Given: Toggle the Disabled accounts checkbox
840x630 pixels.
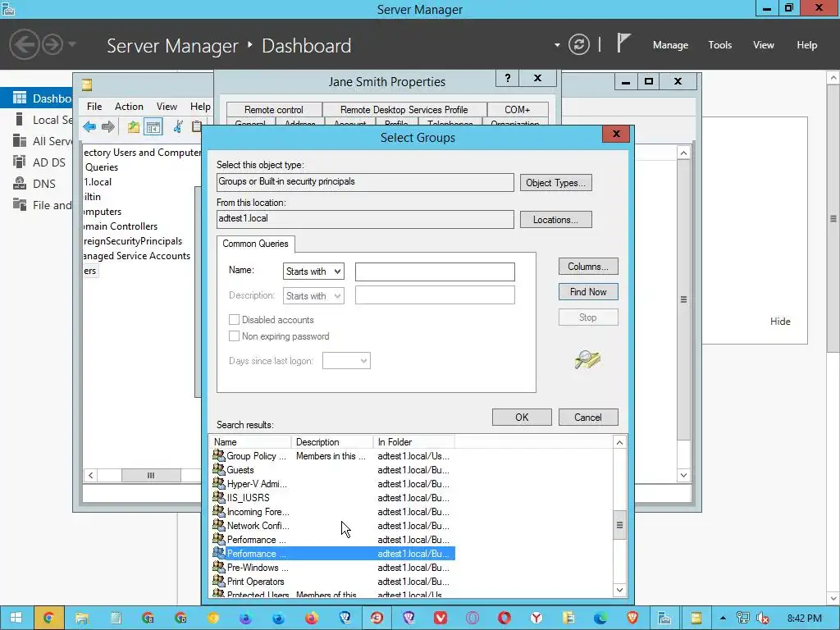Looking at the screenshot, I should [234, 320].
